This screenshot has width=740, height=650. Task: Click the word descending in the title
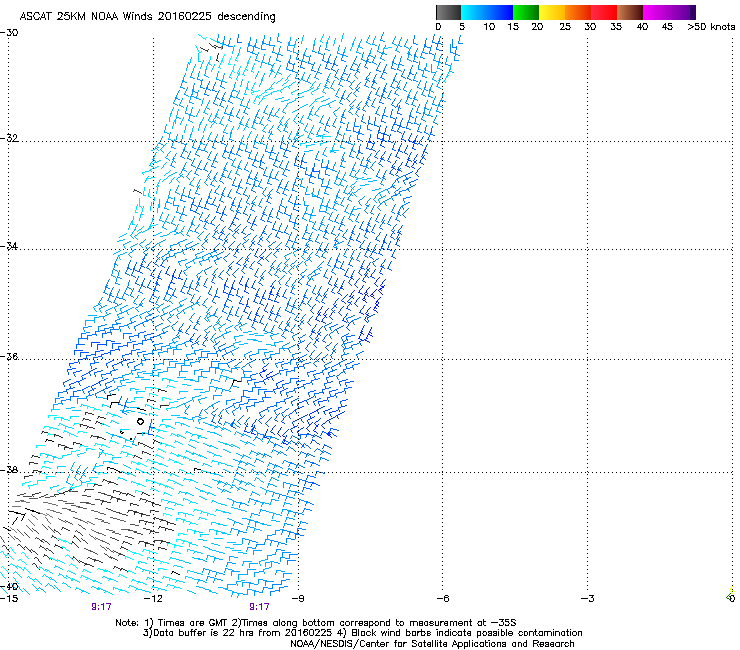(x=246, y=17)
